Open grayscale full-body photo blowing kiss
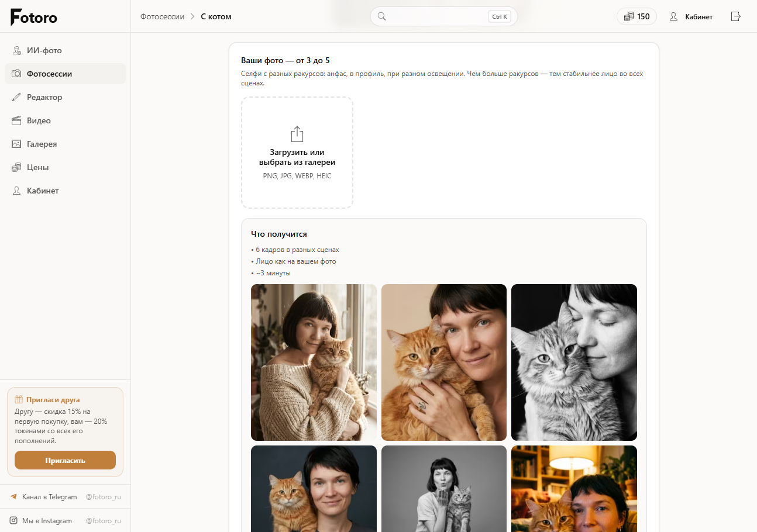Screen dimensions: 757x532 tap(444, 489)
